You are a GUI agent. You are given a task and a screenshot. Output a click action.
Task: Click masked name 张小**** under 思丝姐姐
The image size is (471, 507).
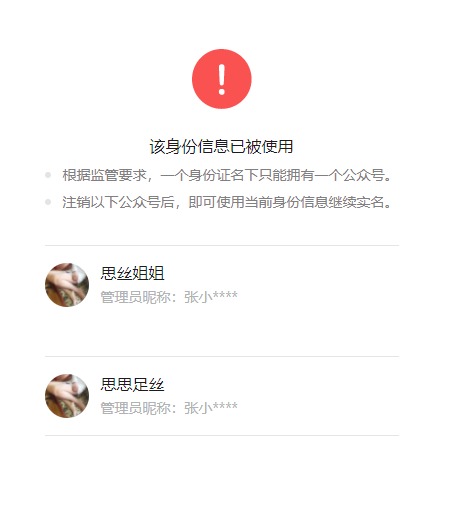coord(211,297)
